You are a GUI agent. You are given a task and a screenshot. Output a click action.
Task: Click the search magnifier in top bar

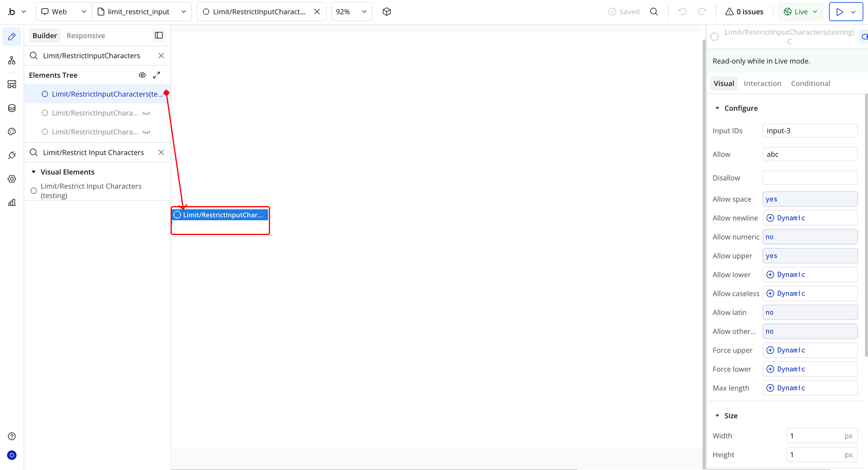[654, 12]
